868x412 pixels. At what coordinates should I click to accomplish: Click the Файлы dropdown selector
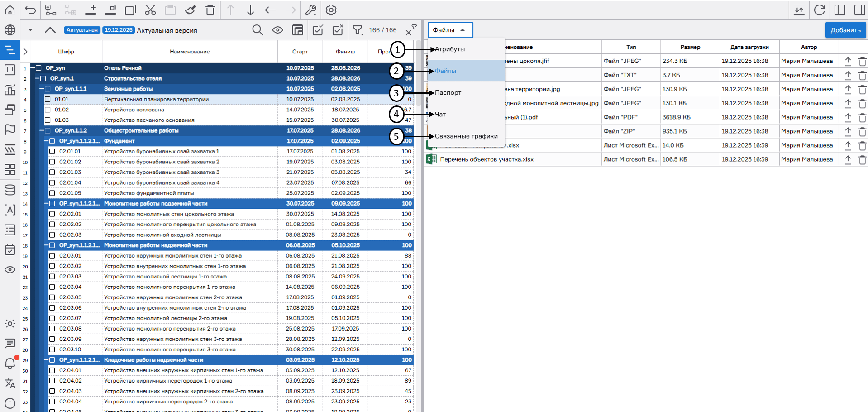(450, 30)
